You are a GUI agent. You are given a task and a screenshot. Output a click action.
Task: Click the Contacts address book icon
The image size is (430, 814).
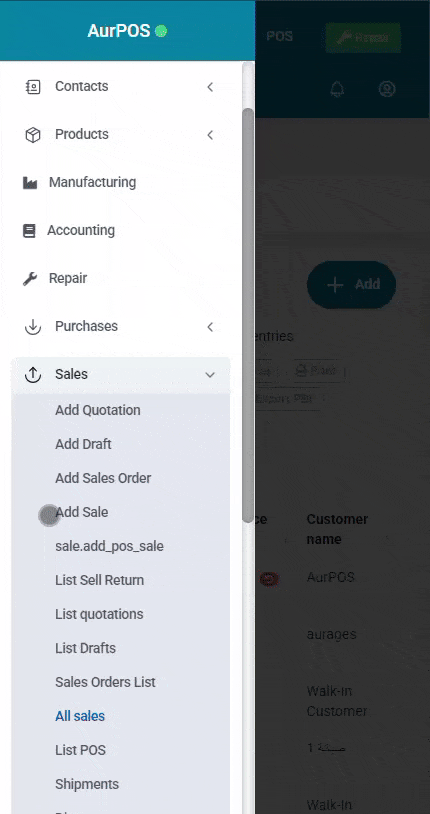tap(33, 87)
